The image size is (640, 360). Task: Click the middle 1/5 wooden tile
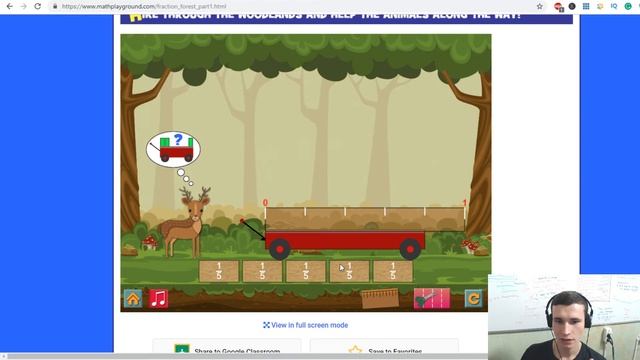click(306, 271)
